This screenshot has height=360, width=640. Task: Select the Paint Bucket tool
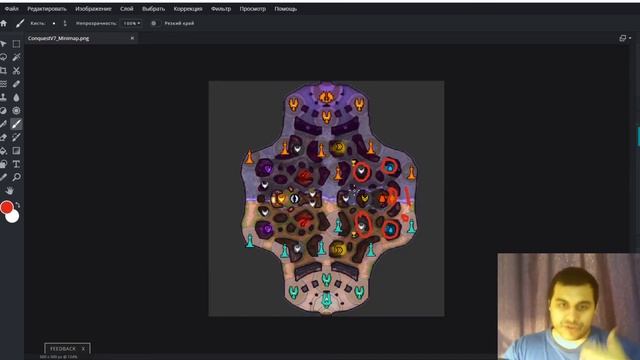pos(4,151)
